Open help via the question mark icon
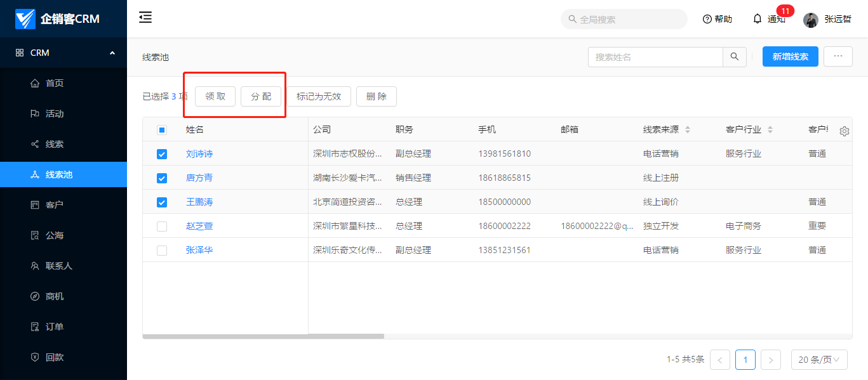The image size is (868, 380). pos(707,19)
